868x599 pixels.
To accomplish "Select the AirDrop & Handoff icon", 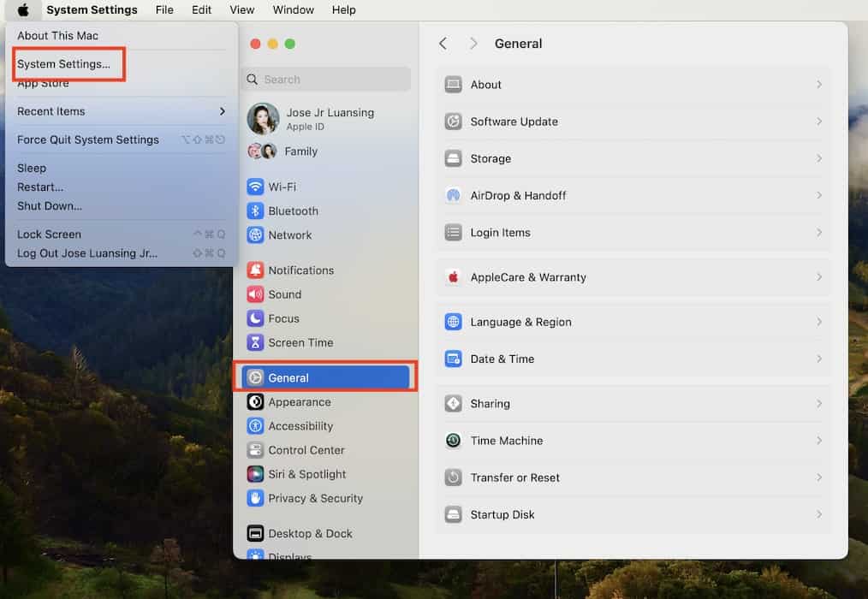I will (454, 195).
